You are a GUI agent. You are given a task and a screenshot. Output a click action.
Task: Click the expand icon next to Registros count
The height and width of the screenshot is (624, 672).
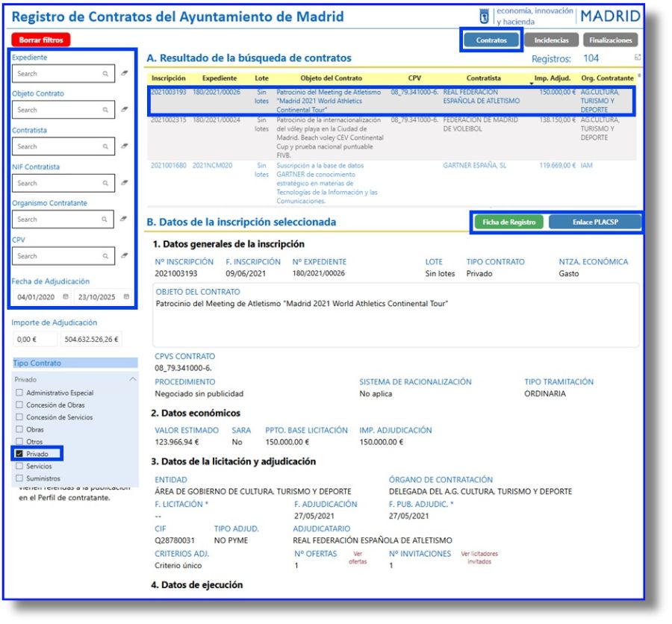638,57
